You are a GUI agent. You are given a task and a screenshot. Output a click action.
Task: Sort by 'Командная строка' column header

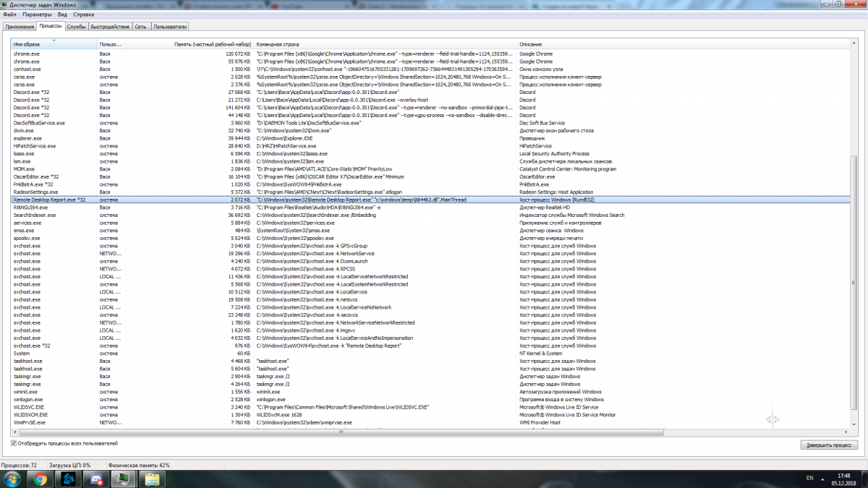pos(386,45)
